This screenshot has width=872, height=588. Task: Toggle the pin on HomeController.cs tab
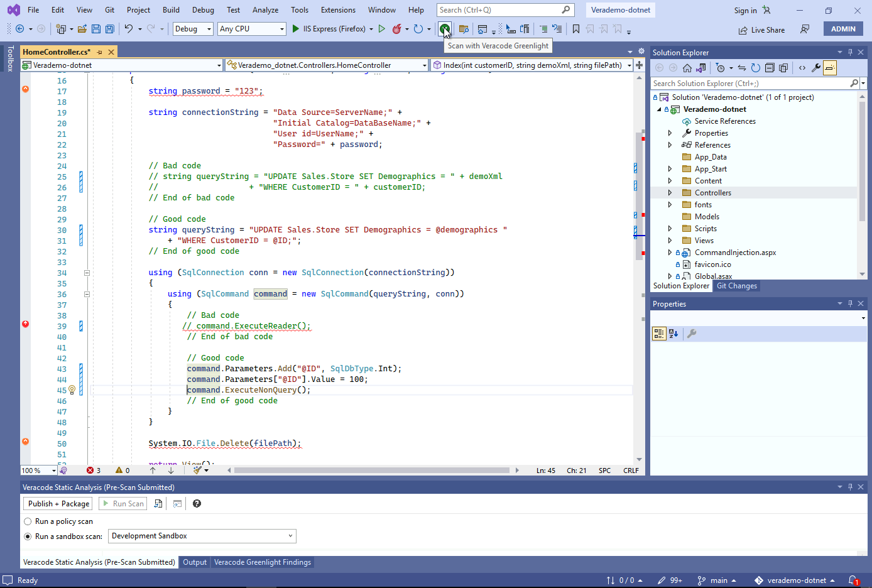point(100,52)
